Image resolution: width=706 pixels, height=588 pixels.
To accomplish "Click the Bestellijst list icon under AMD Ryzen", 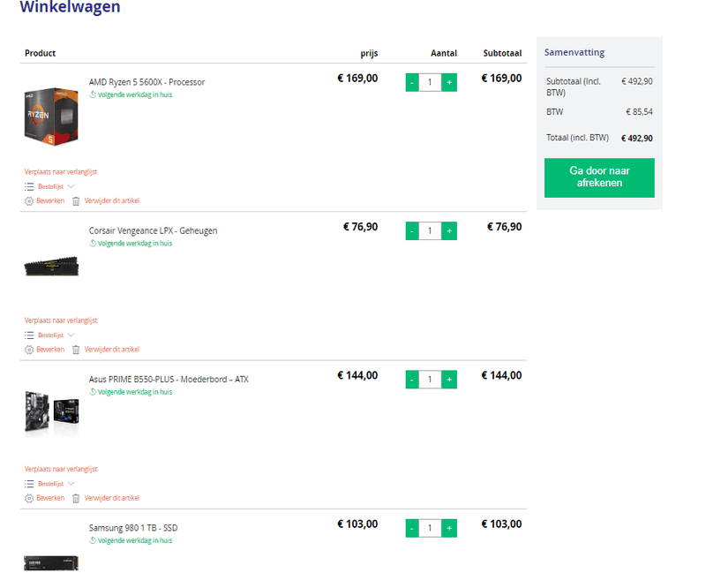I will pyautogui.click(x=29, y=186).
